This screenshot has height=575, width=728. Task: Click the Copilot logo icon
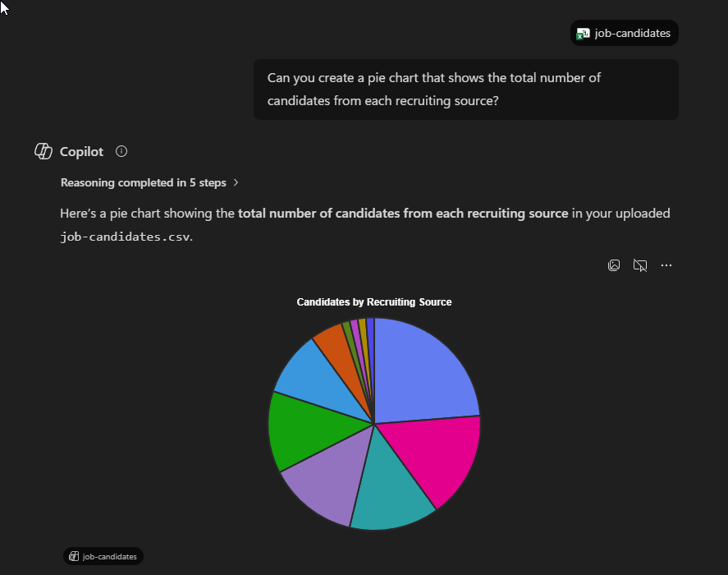point(43,151)
